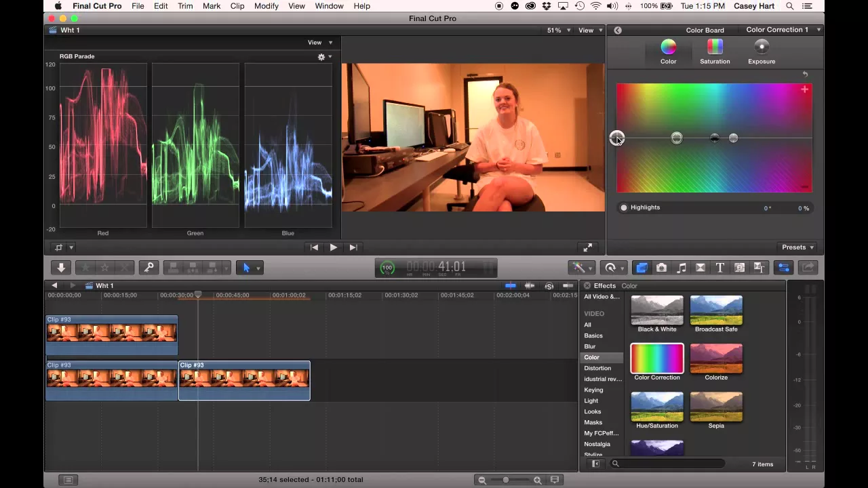Image resolution: width=868 pixels, height=488 pixels.
Task: Select the Broadcast Safe effect
Action: click(x=716, y=314)
